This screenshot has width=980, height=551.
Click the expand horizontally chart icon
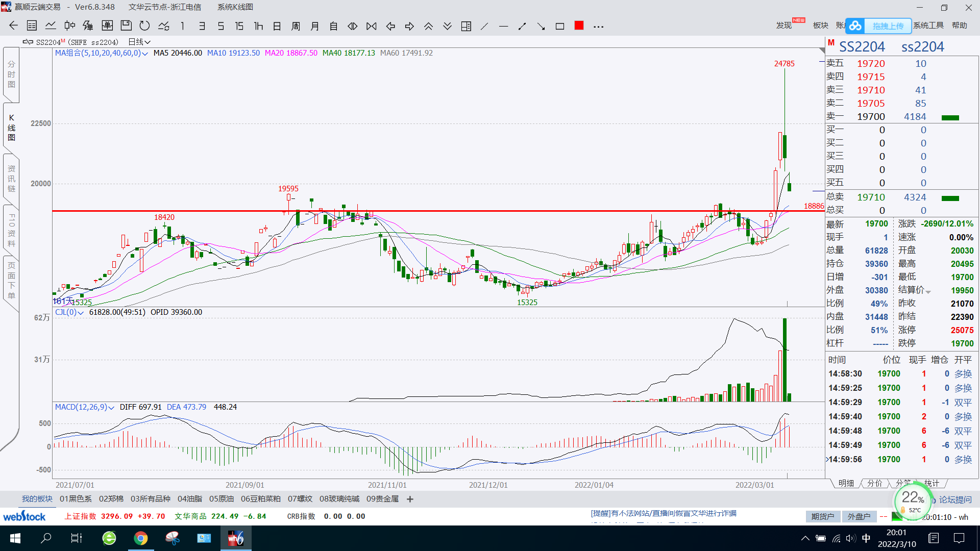tap(353, 26)
